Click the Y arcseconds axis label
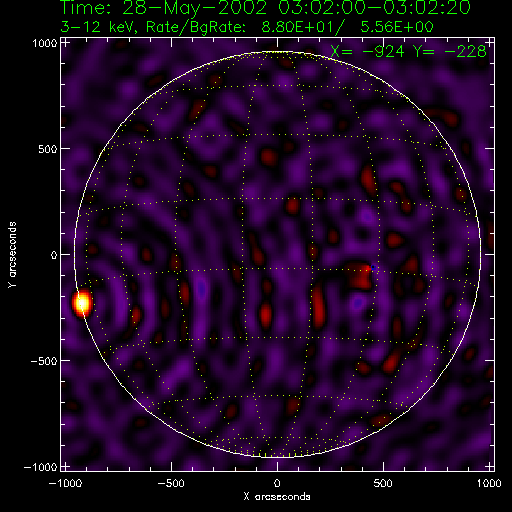Viewport: 512px width, 512px height. [x=12, y=255]
